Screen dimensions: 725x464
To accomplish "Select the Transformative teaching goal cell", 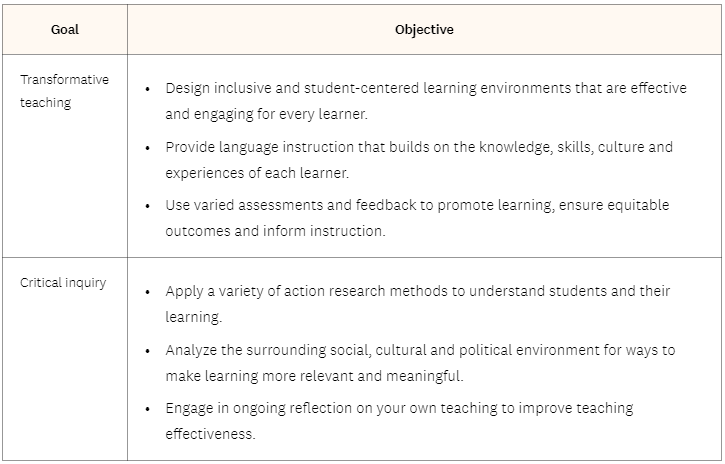I will (65, 156).
